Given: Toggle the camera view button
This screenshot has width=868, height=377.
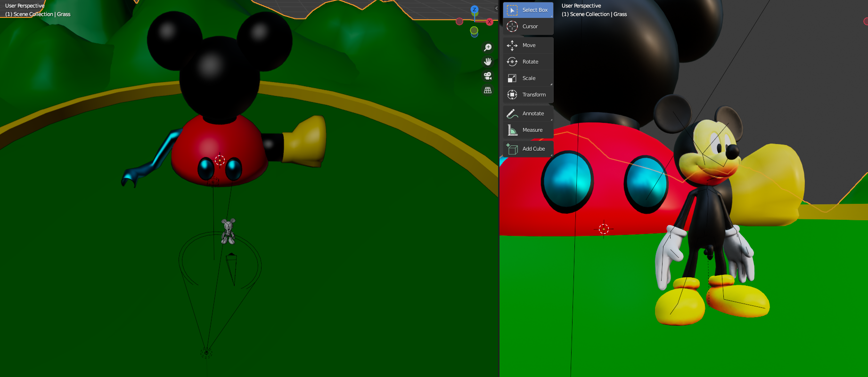Looking at the screenshot, I should pos(488,76).
